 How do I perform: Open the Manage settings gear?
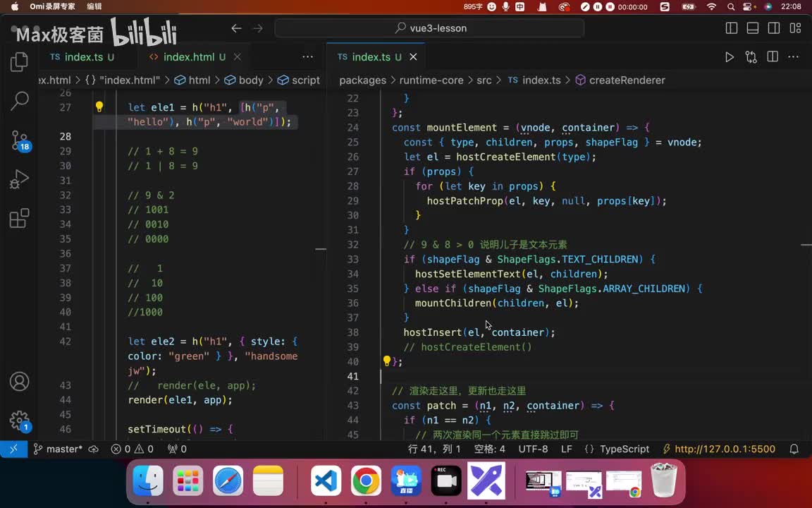[20, 421]
